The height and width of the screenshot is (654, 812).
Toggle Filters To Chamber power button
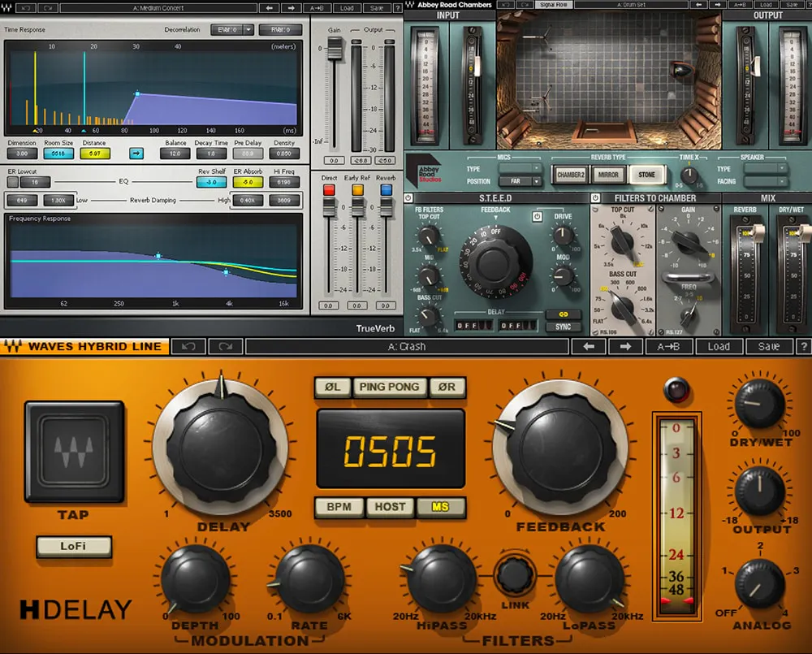click(595, 198)
